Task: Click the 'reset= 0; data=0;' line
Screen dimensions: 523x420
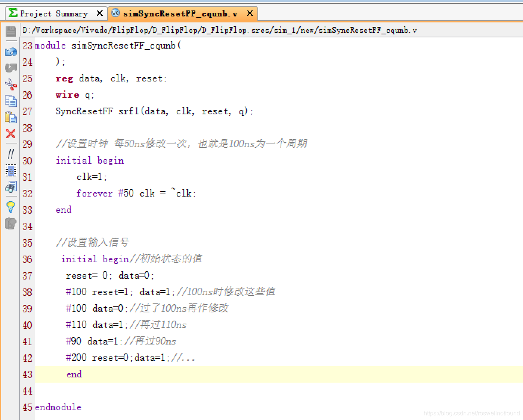Action: [x=110, y=276]
